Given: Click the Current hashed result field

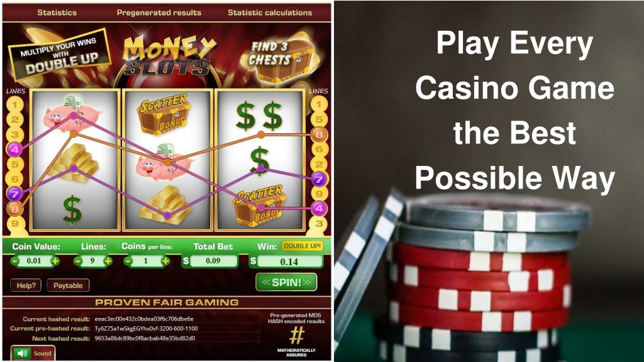Looking at the screenshot, I should pos(177,319).
